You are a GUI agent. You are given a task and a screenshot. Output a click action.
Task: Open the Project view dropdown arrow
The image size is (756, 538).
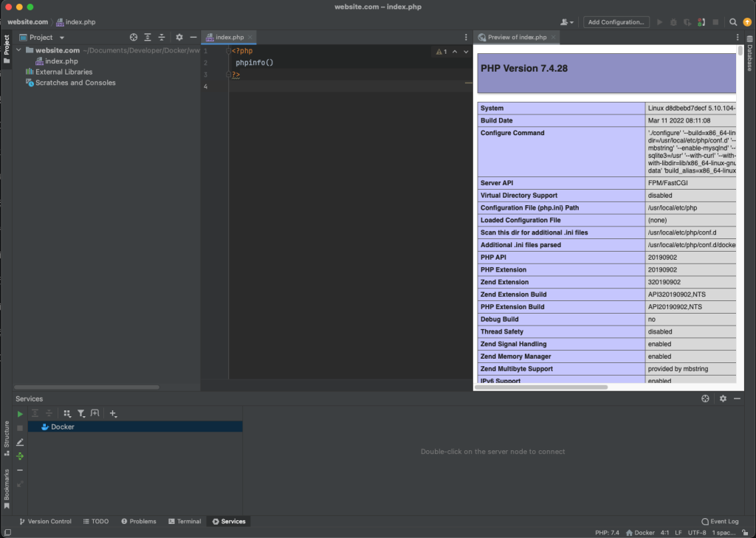pyautogui.click(x=62, y=38)
